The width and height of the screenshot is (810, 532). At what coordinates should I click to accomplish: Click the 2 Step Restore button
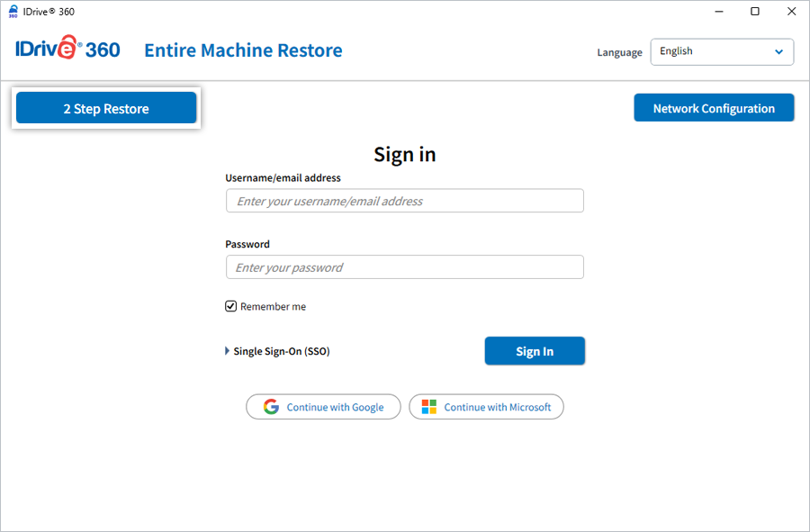(106, 108)
